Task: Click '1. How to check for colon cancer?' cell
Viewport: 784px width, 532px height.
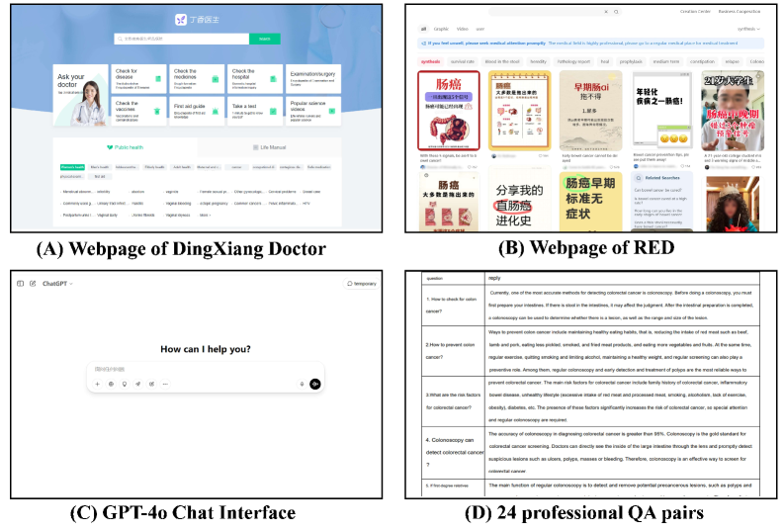Action: pos(453,305)
